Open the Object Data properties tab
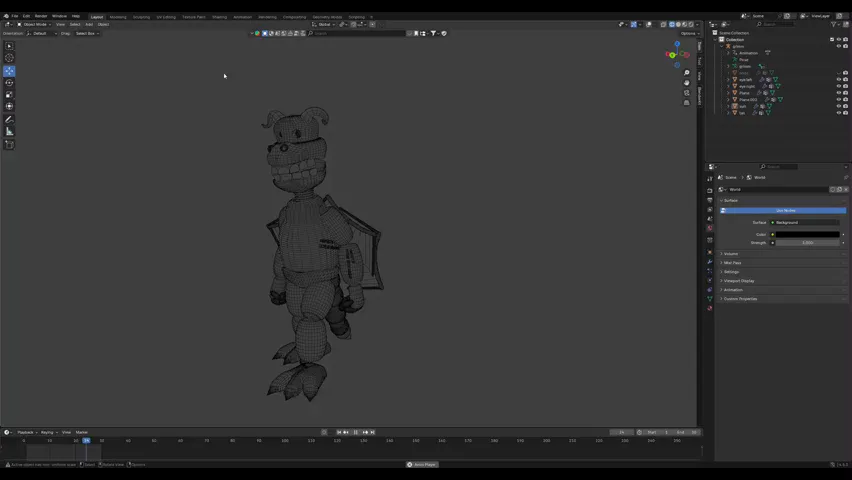Screen dimensions: 852x480 click(x=710, y=299)
